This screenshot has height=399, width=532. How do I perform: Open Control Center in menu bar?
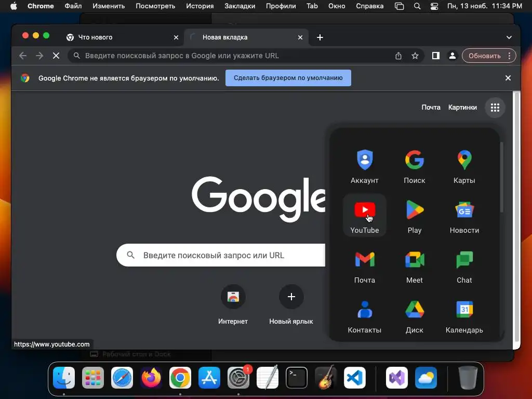point(434,6)
